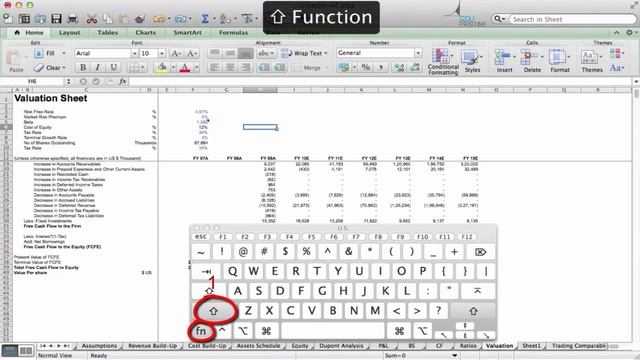Open the General number format dropdown
This screenshot has height=360, width=640.
(x=418, y=53)
